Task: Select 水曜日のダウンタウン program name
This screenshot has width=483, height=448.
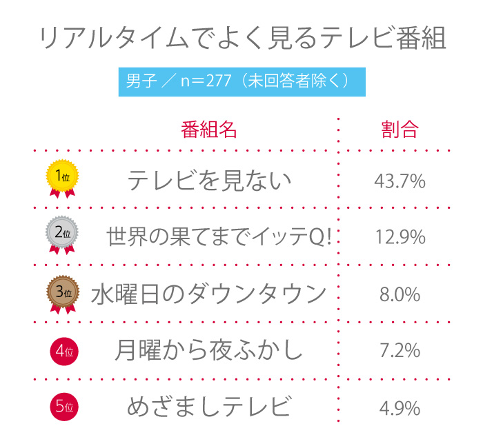Action: [x=208, y=294]
